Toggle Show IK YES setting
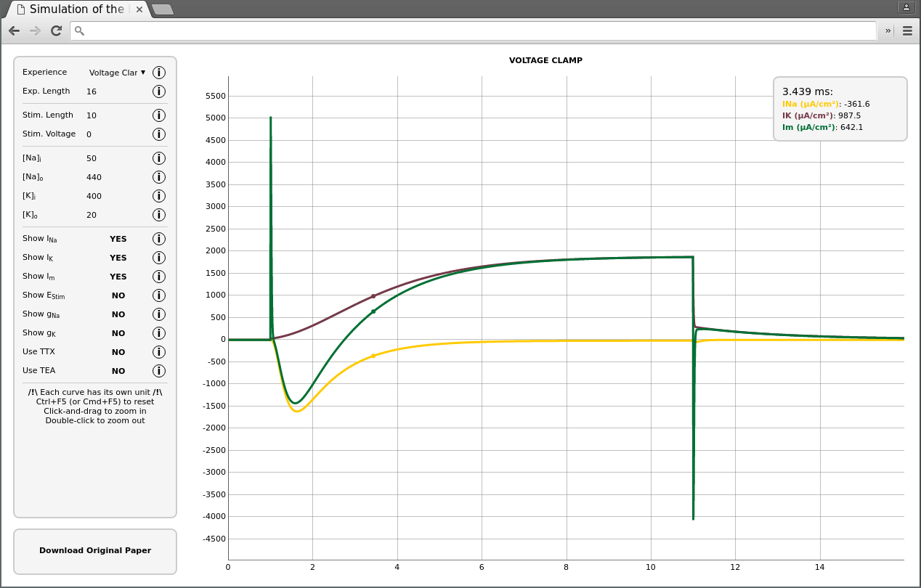This screenshot has height=588, width=921. [118, 258]
